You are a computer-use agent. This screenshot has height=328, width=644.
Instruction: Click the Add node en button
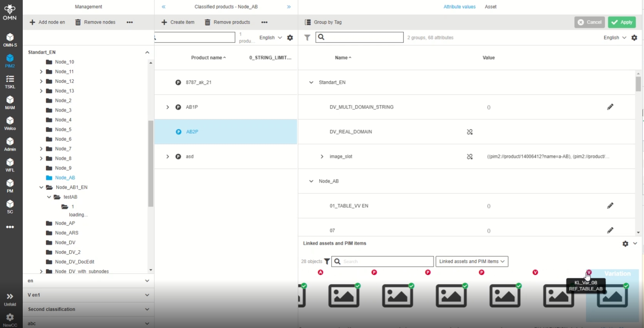click(47, 22)
